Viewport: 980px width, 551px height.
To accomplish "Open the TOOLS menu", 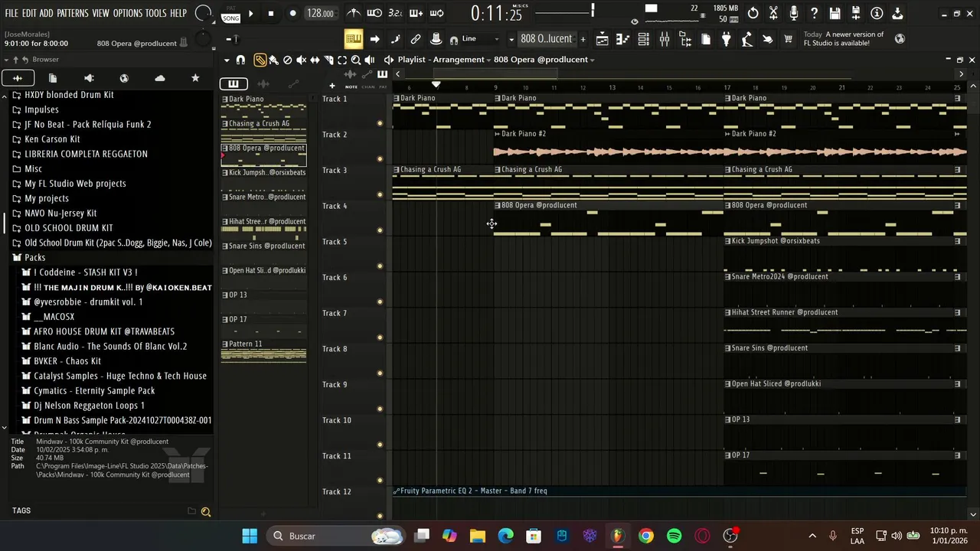I will point(155,13).
